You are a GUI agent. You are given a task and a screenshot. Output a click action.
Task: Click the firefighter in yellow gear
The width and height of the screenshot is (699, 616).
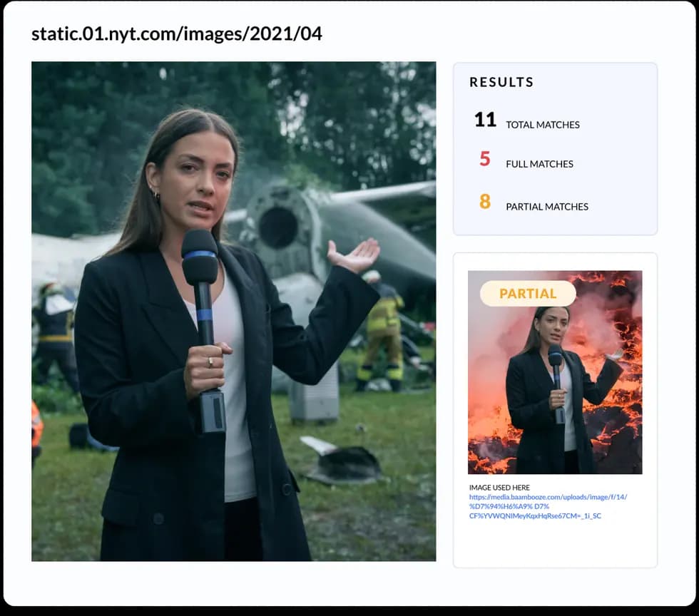pyautogui.click(x=382, y=332)
